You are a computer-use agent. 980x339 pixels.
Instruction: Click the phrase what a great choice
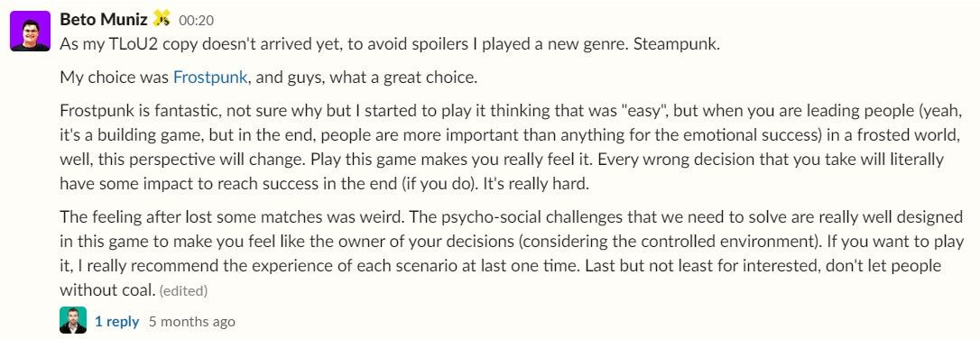click(x=403, y=78)
